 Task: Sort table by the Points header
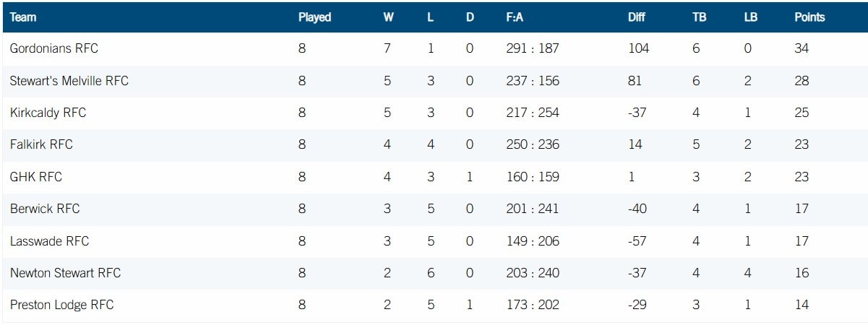point(809,17)
